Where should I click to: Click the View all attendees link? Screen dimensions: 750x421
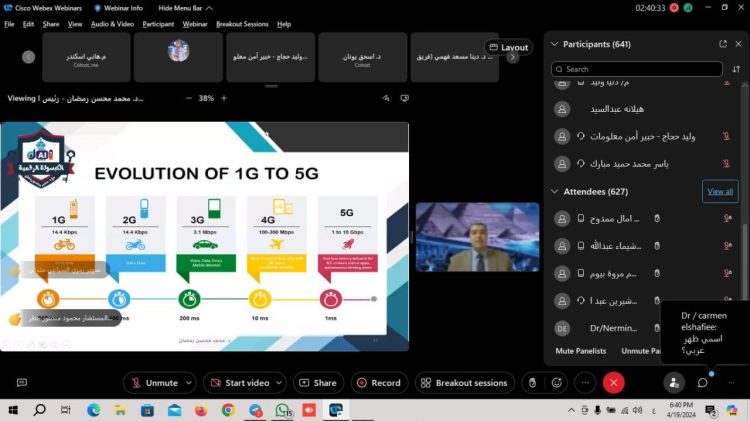coord(720,192)
